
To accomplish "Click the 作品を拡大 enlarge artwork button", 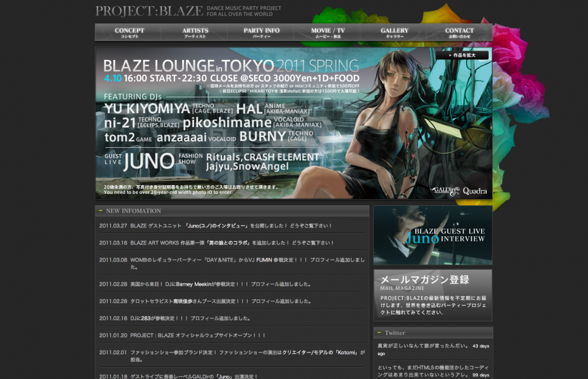I will coord(462,55).
